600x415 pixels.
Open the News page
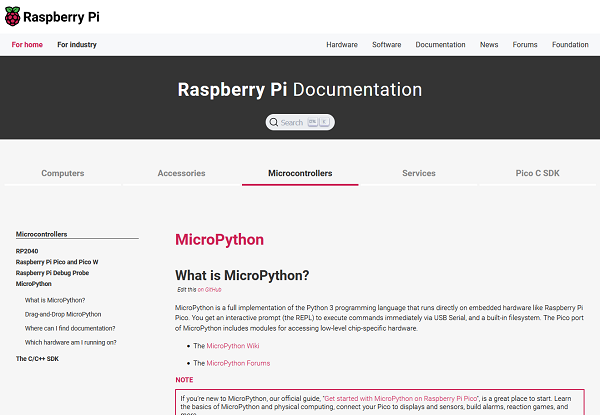[489, 45]
